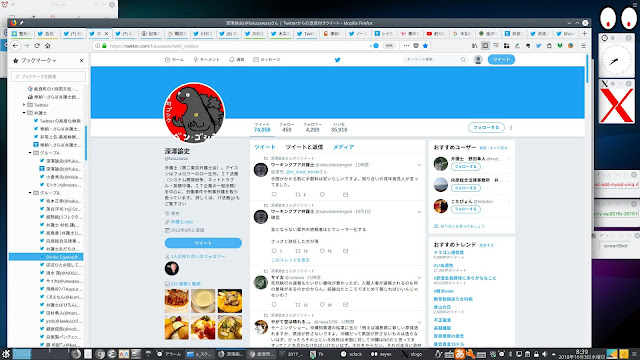Open the ドラゴン通信度 trend
640x360 pixels.
[449, 253]
